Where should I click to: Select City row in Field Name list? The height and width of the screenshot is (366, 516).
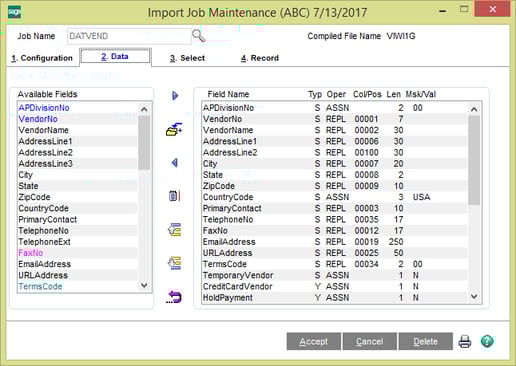(x=335, y=164)
